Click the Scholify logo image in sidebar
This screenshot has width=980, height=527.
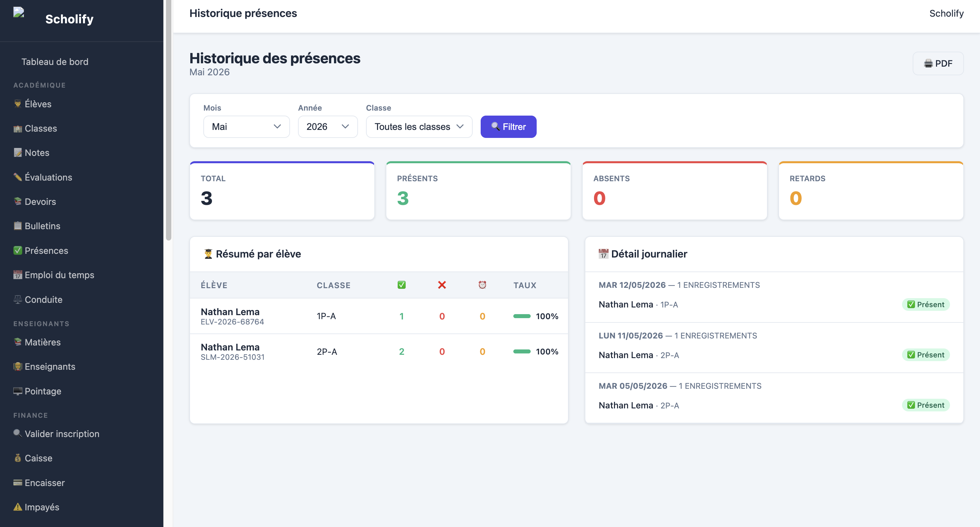tap(19, 13)
